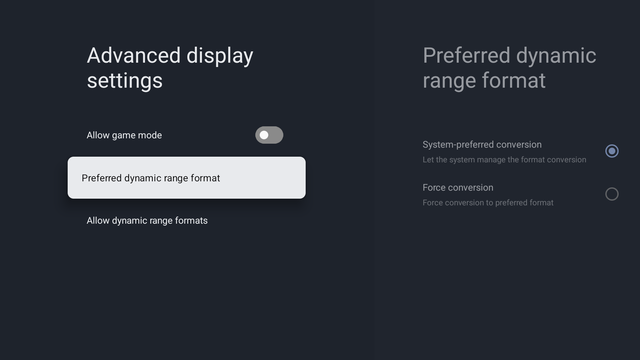Click the Advanced display settings heading

[x=170, y=68]
